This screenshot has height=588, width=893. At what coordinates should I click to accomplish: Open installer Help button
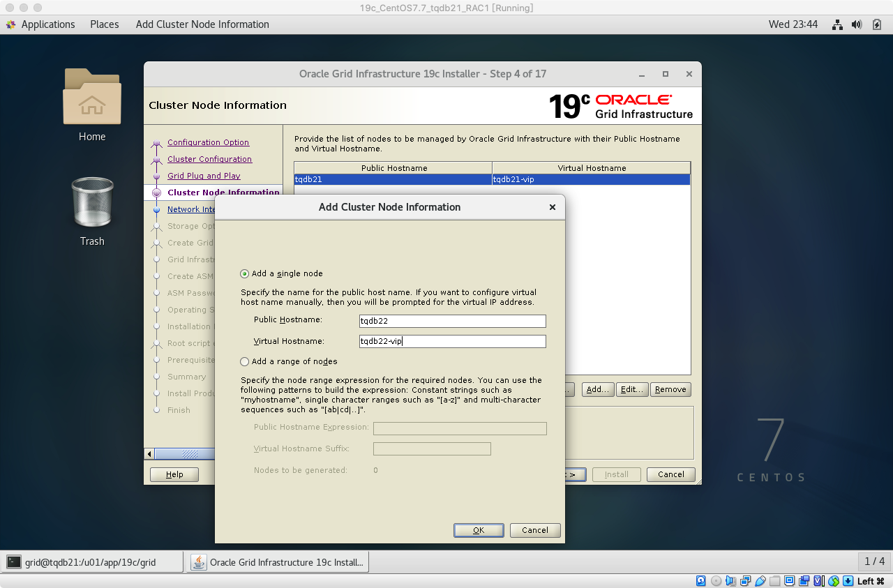coord(174,474)
